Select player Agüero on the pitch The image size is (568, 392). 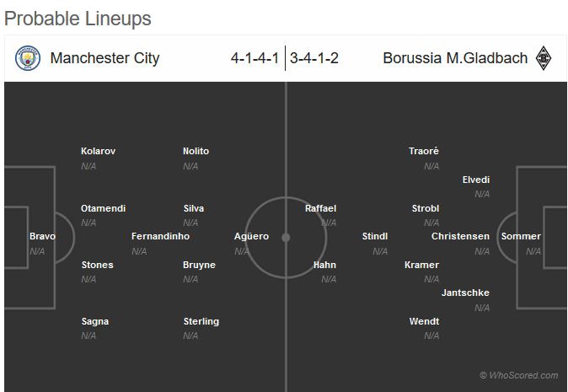251,237
